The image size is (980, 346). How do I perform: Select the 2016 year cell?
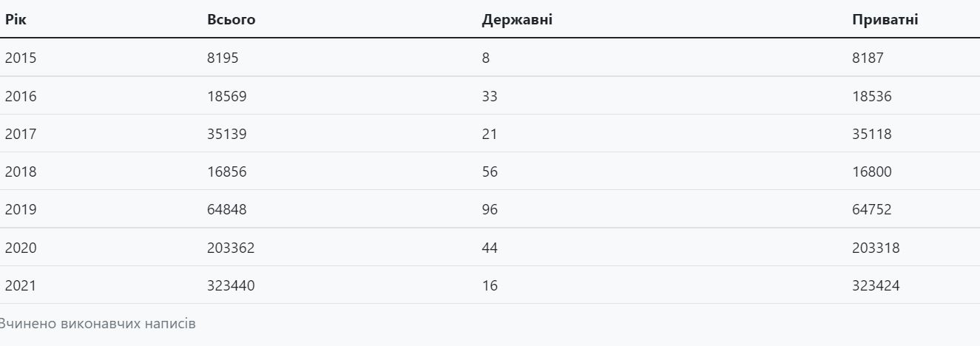[x=21, y=96]
